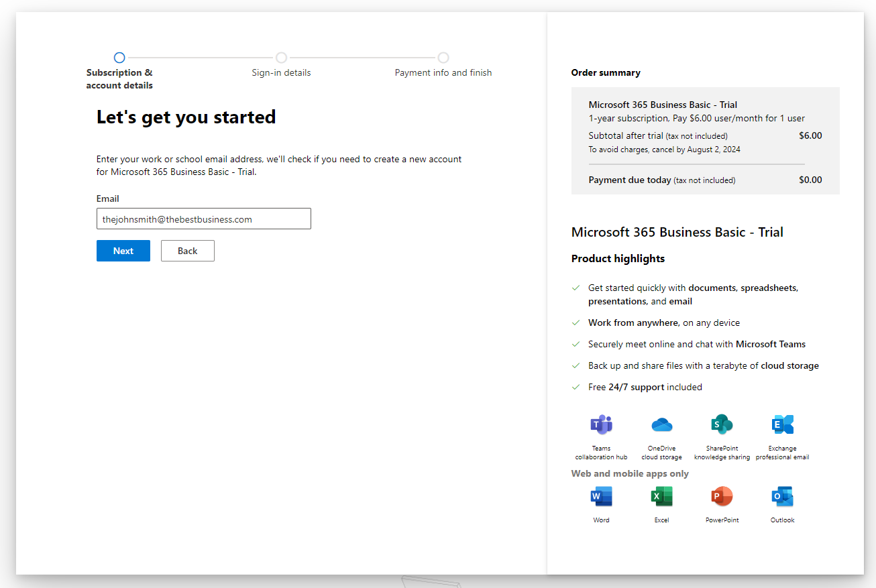Click the 'Order summary' heading
Image resolution: width=876 pixels, height=588 pixels.
point(606,72)
